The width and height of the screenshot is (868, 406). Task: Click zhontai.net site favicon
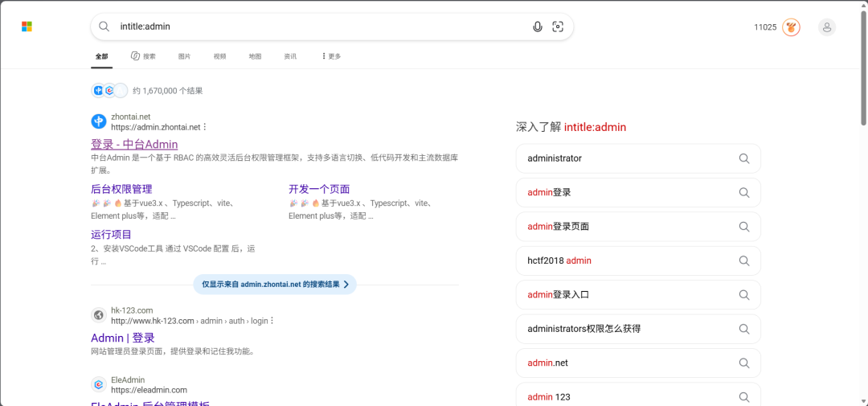(x=99, y=121)
